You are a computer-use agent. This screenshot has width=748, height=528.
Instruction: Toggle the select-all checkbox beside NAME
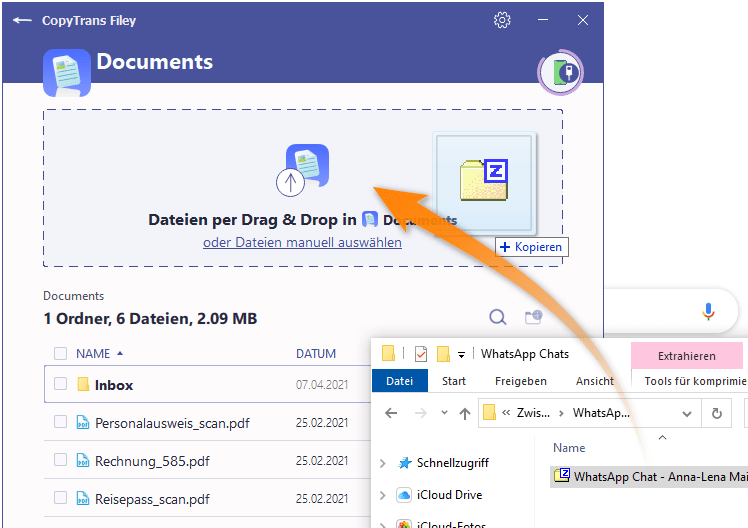click(60, 353)
